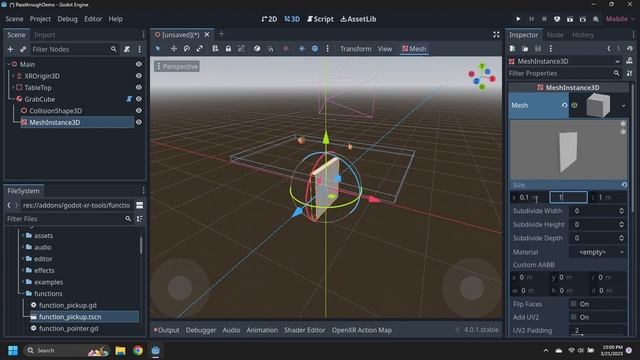
Task: Click the UV2 Padding slider field
Action: [x=598, y=330]
